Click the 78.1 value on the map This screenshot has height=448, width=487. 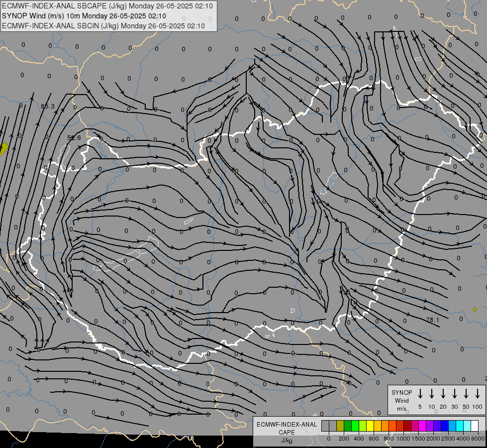pyautogui.click(x=433, y=320)
